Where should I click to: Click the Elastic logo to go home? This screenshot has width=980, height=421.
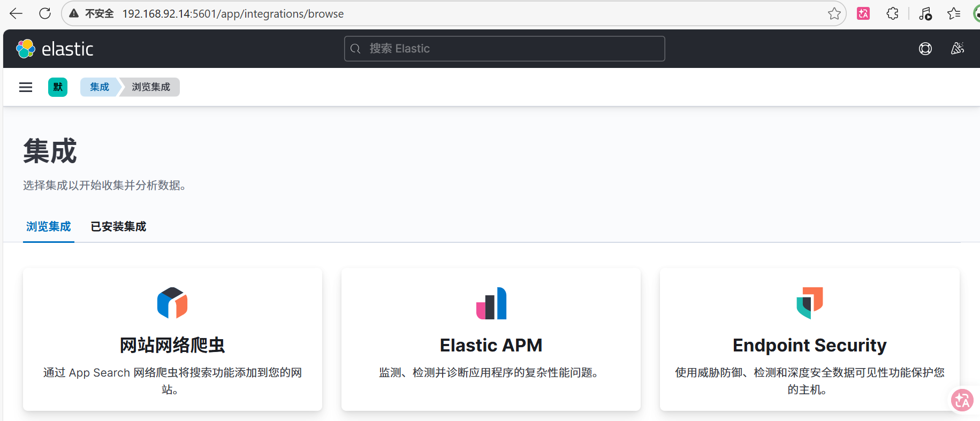(55, 49)
